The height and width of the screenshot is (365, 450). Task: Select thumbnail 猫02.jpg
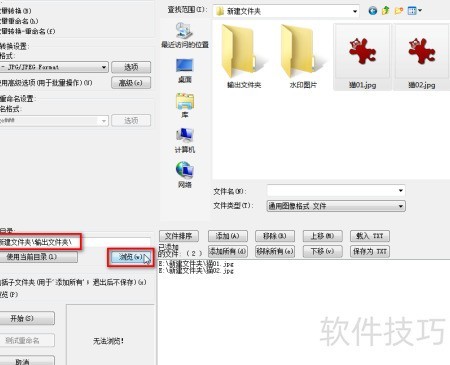coord(422,57)
